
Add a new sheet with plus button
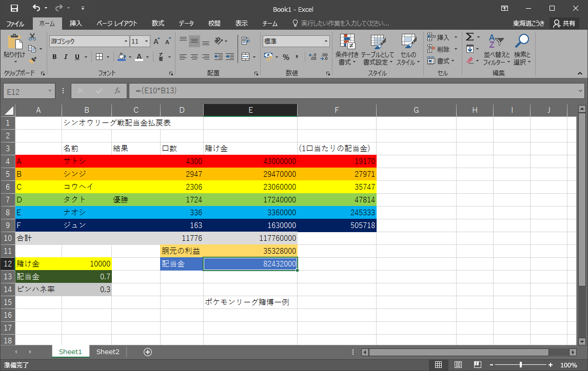tap(148, 352)
